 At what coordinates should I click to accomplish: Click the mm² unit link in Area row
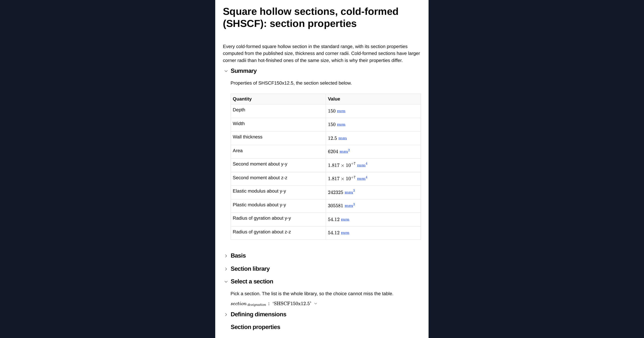tap(344, 151)
